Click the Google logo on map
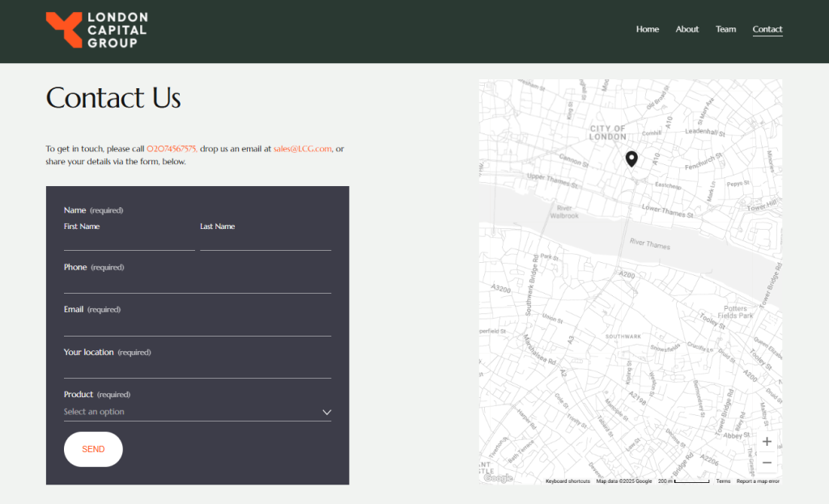The image size is (829, 504). [x=498, y=478]
